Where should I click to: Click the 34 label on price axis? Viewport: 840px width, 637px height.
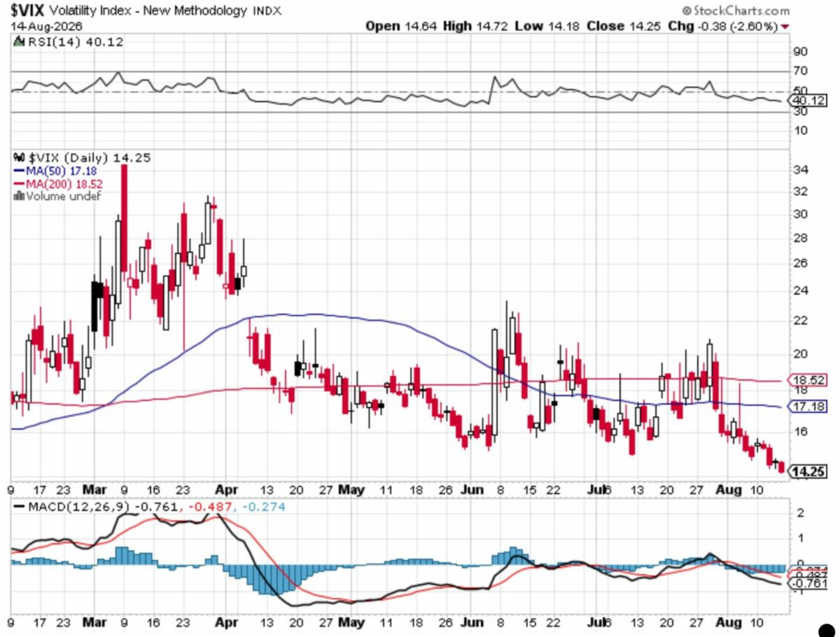pyautogui.click(x=801, y=170)
